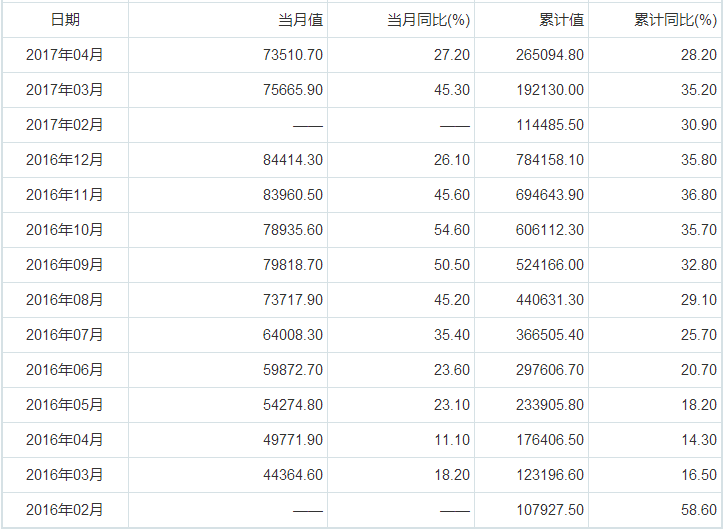
Task: Click the 日期 column header
Action: [x=65, y=20]
